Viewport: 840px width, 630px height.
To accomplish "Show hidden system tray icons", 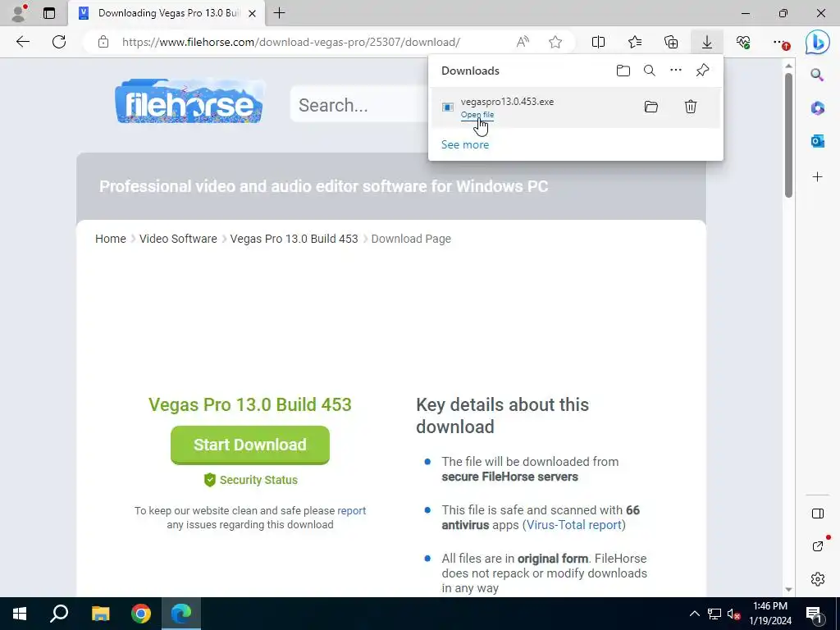I will pos(694,614).
